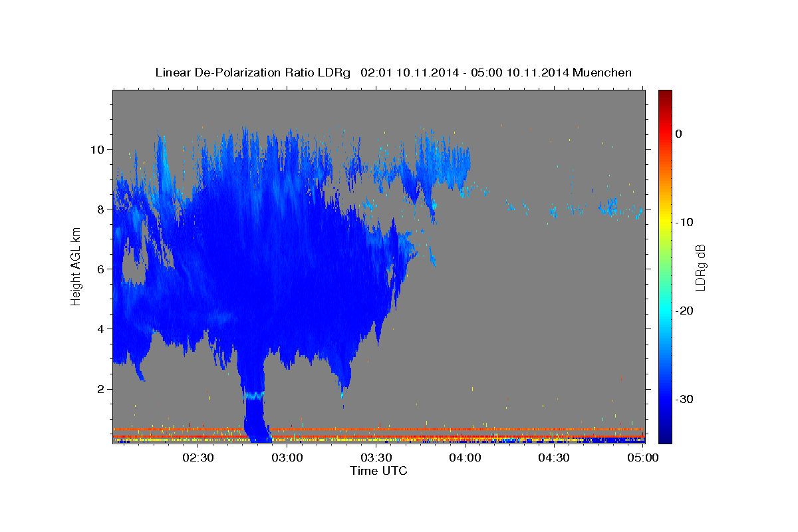
Task: Click the colorbar value label -10
Action: point(684,222)
